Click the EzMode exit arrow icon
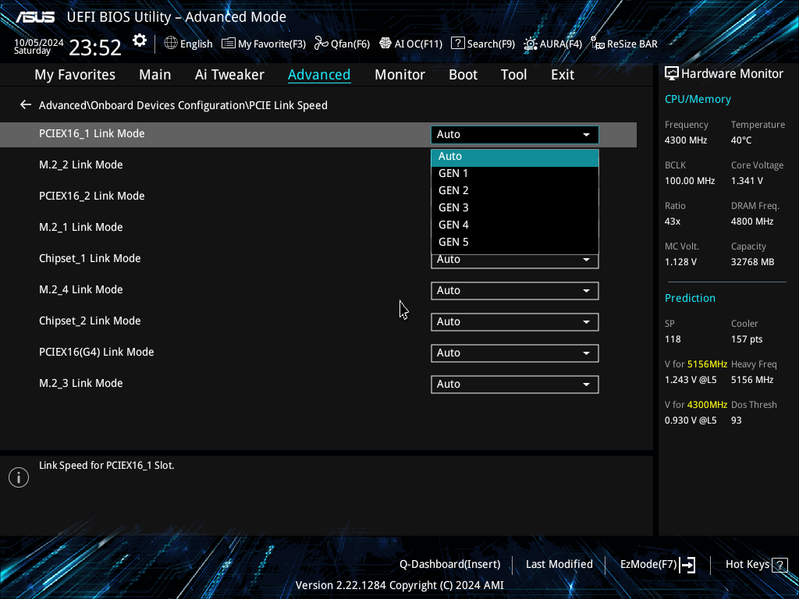 pos(688,564)
